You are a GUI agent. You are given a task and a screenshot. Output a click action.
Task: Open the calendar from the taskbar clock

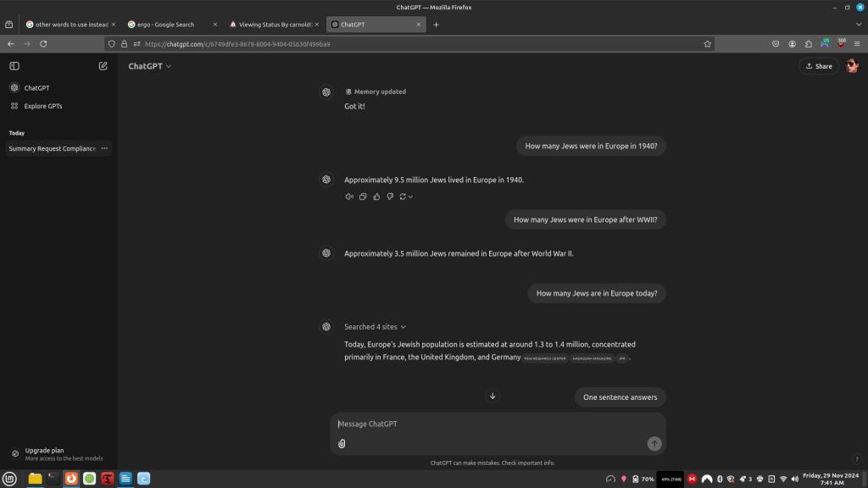(x=831, y=480)
